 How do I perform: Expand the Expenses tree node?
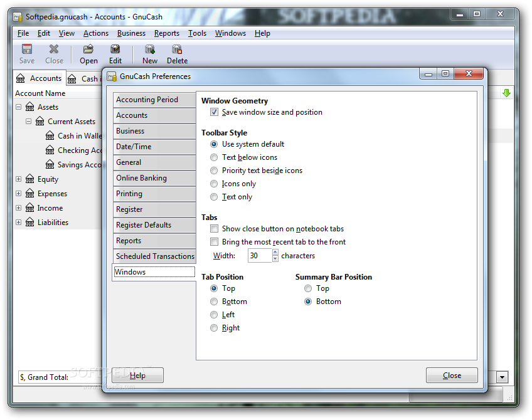(19, 193)
